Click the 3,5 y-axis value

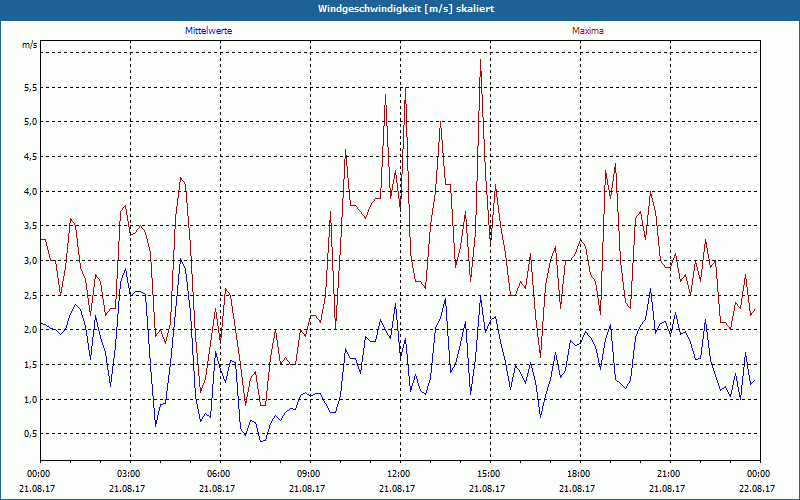tap(31, 226)
